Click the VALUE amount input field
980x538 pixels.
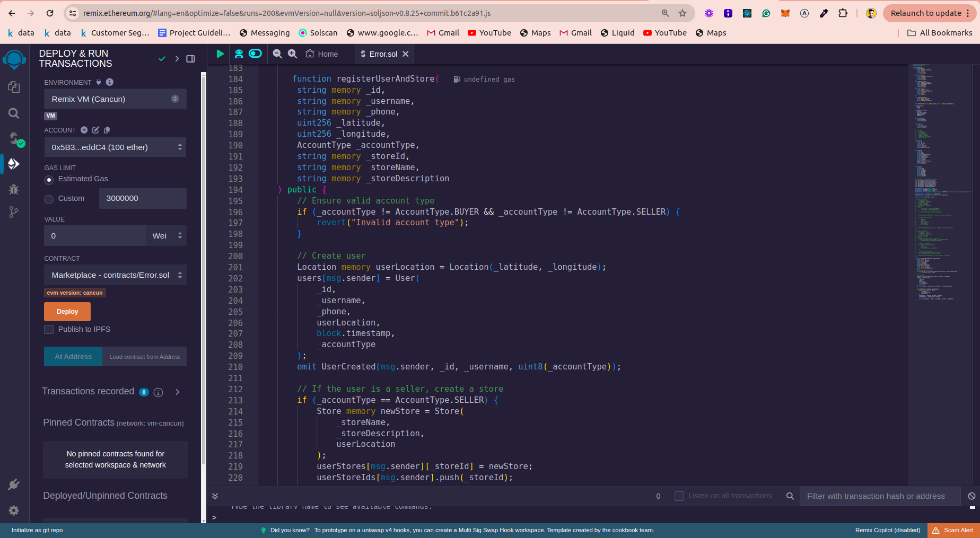pos(95,236)
